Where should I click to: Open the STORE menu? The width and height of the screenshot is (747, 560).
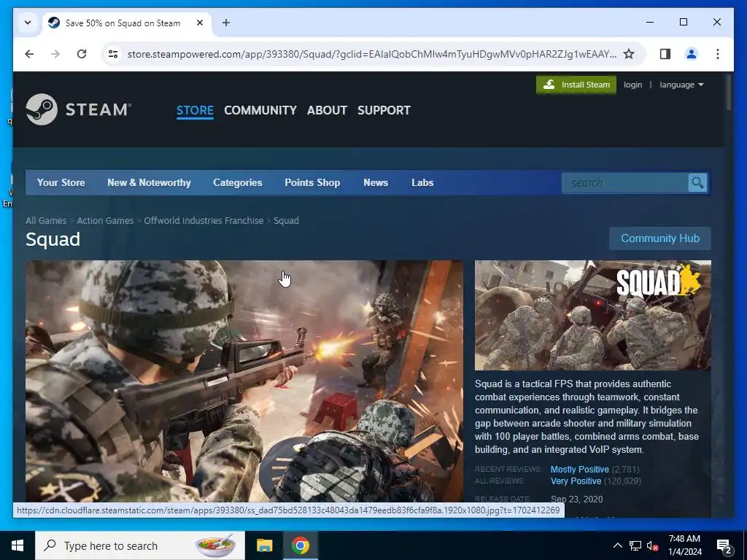(195, 111)
